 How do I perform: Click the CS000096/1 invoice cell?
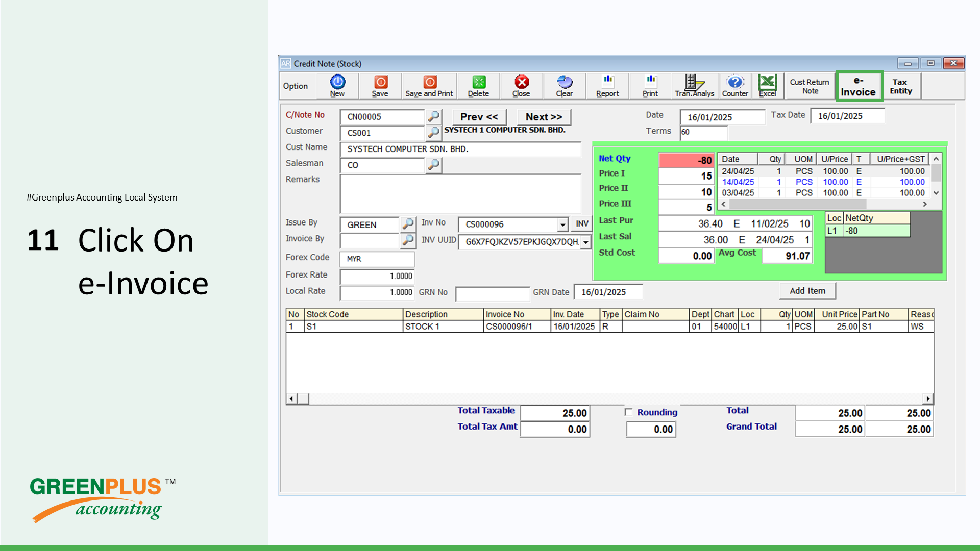[x=518, y=327]
